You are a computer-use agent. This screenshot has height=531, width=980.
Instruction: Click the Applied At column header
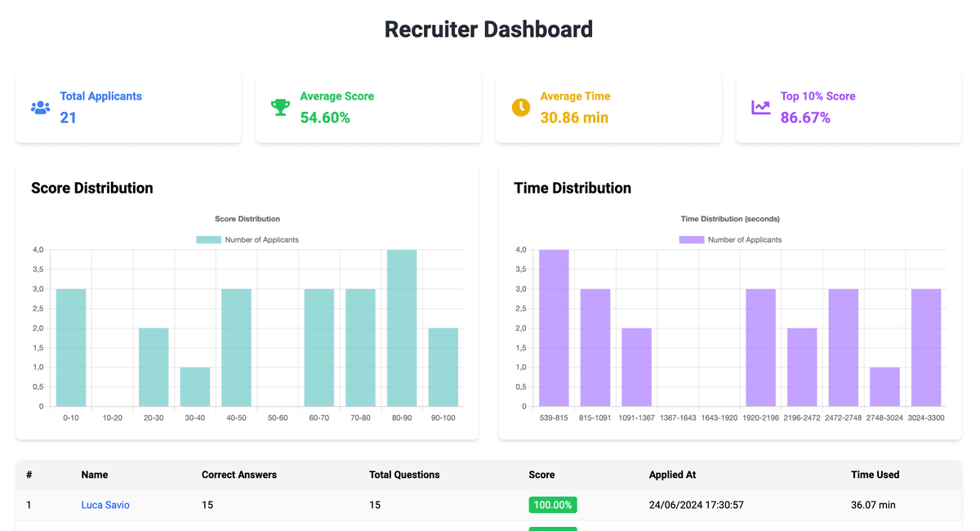[x=672, y=475]
